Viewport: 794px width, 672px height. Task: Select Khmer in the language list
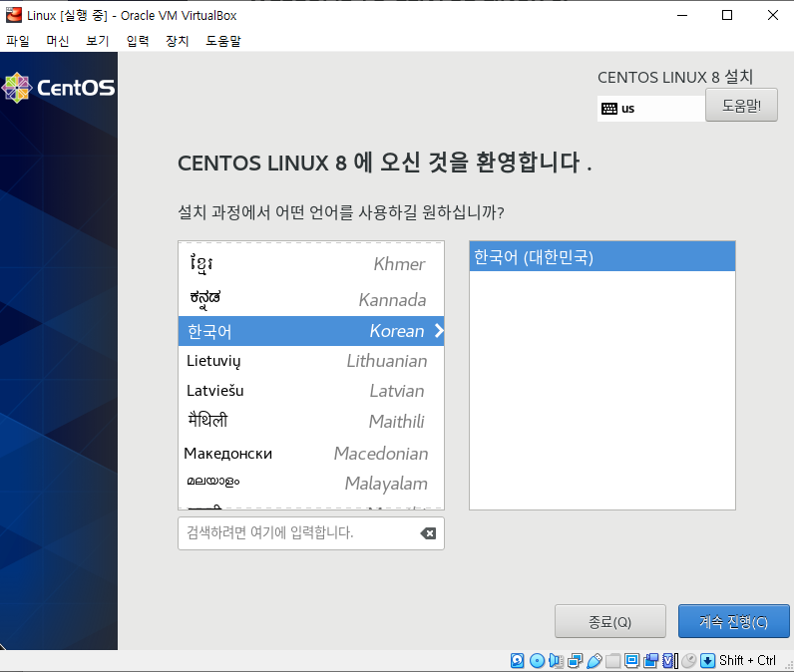point(311,264)
